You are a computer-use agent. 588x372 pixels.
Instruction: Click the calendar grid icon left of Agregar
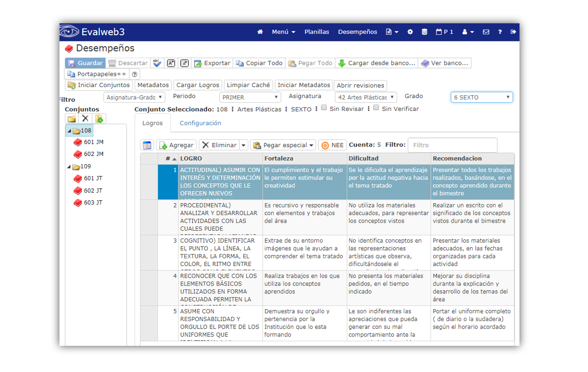click(x=147, y=145)
